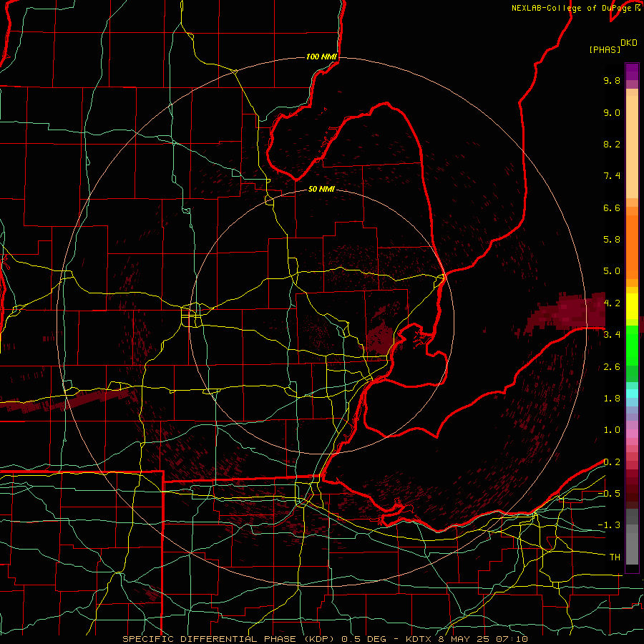Pick the peach segment of the color bar
The width and height of the screenshot is (644, 644).
(632, 147)
